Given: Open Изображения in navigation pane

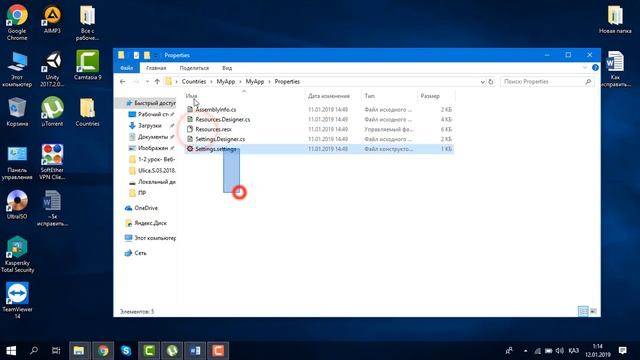Looking at the screenshot, I should (x=152, y=148).
